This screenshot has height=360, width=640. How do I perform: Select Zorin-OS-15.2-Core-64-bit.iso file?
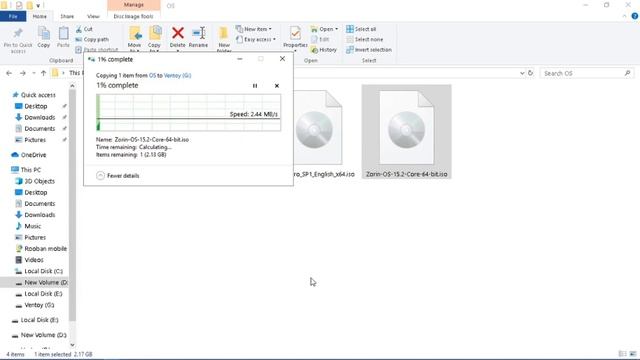[407, 131]
